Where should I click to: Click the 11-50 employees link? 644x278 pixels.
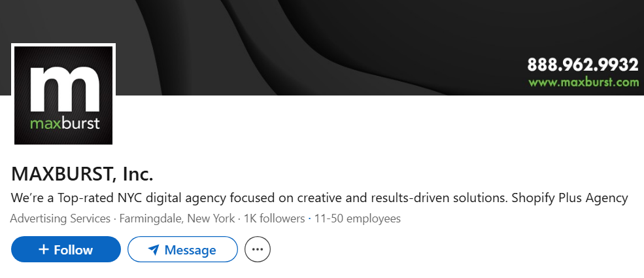[x=357, y=218]
